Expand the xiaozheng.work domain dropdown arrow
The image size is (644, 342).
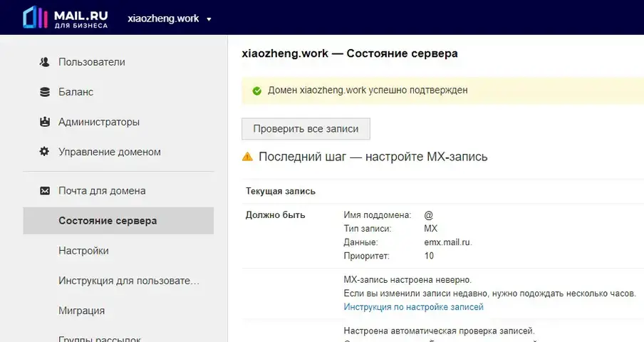pyautogui.click(x=209, y=19)
